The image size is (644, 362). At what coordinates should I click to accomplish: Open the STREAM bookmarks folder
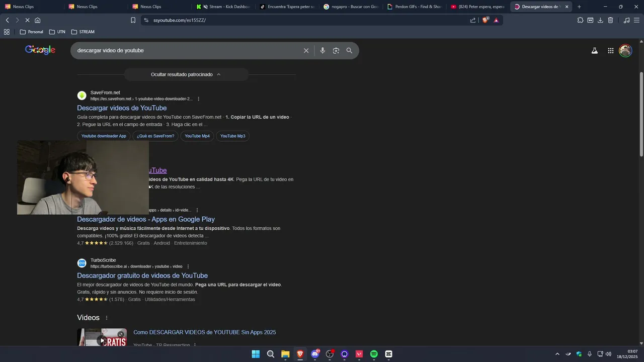[83, 32]
